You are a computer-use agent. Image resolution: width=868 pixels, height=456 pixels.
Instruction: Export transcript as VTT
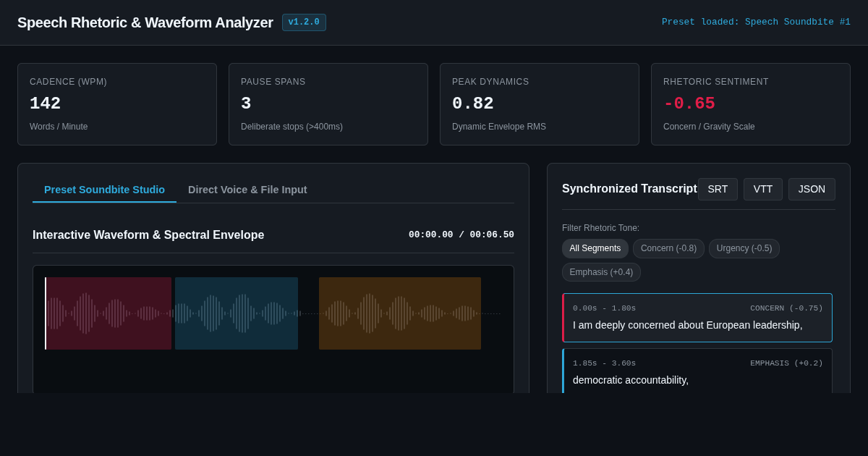coord(763,189)
